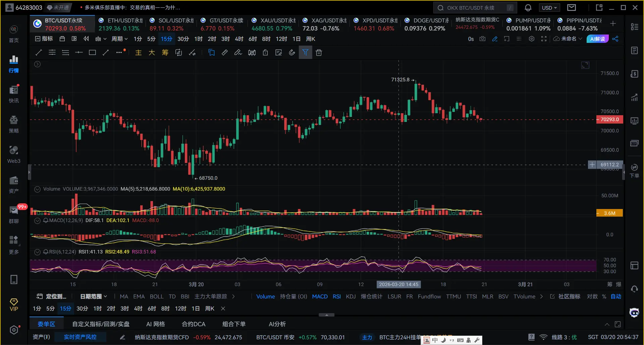Click the 指标 indicators button

click(44, 39)
